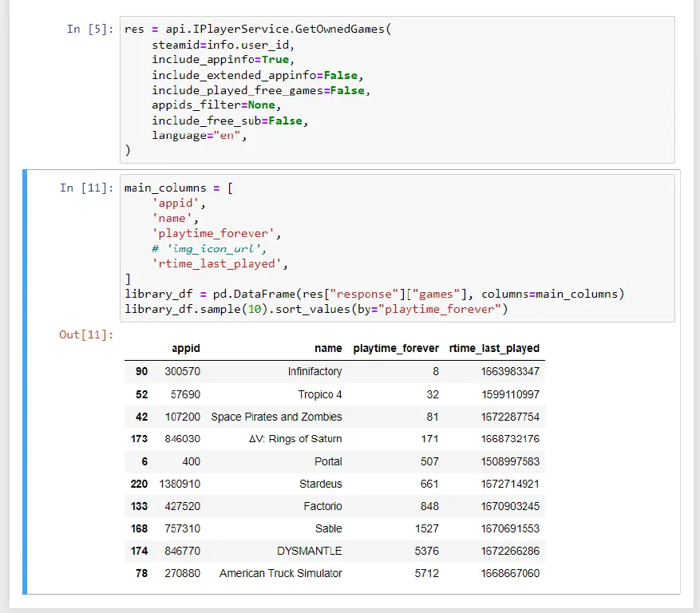Click timestamp 1508997583

click(x=510, y=461)
